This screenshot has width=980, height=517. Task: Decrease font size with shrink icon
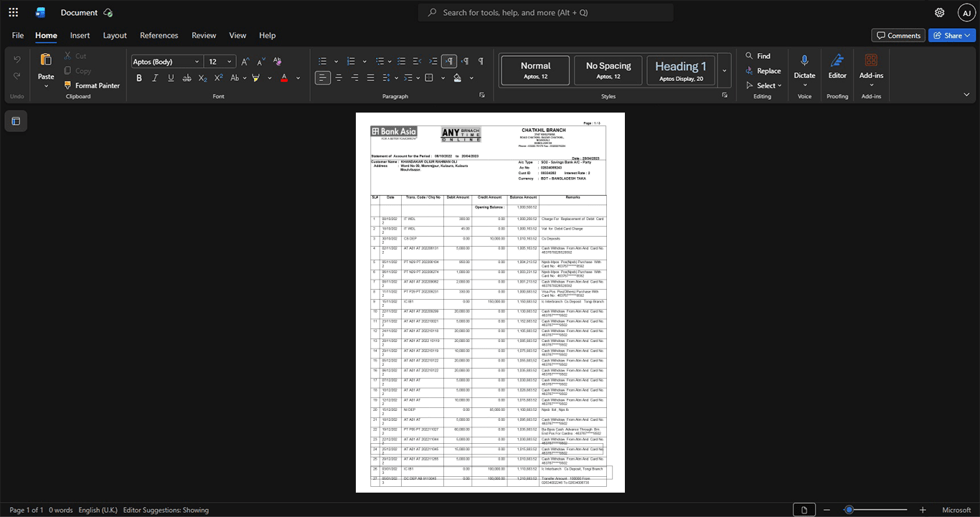pos(261,62)
